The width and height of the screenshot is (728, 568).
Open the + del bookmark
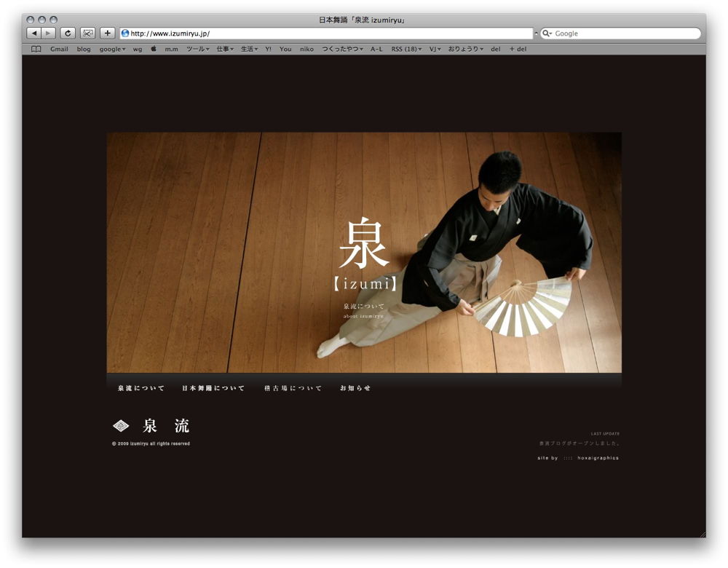[518, 50]
